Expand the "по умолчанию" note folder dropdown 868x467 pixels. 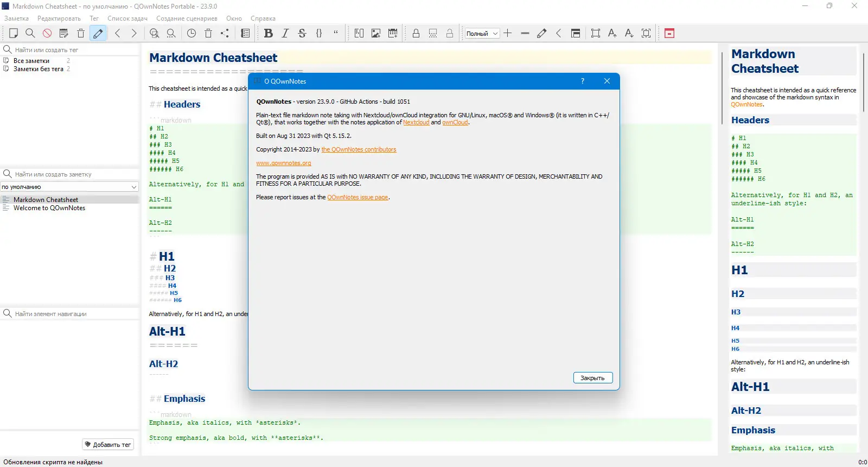[70, 187]
